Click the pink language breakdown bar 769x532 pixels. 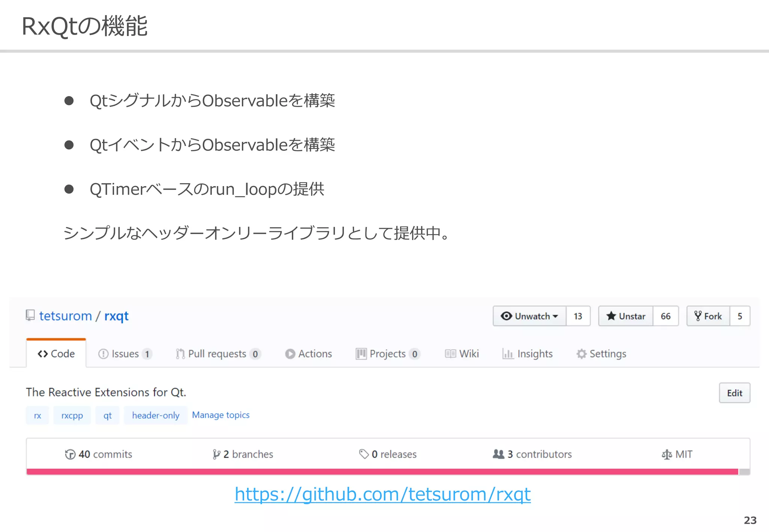pos(382,472)
